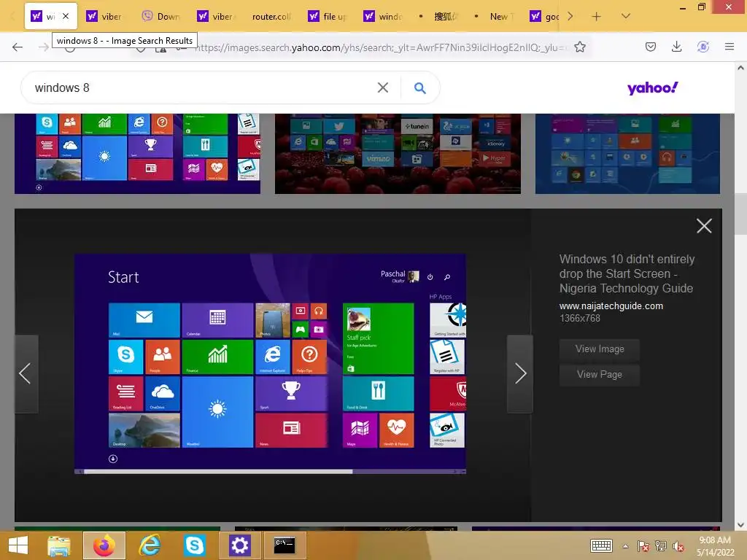Close the image preview panel
747x560 pixels.
[704, 226]
